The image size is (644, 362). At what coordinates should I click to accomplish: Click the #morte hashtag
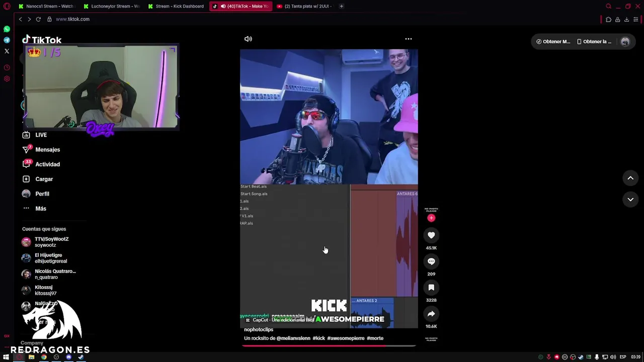(375, 338)
